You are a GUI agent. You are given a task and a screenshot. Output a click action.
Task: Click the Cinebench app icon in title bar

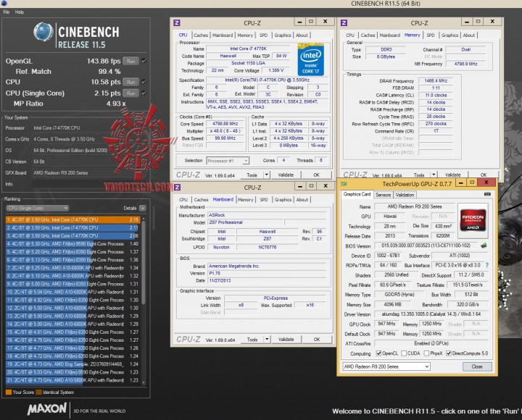4,4
